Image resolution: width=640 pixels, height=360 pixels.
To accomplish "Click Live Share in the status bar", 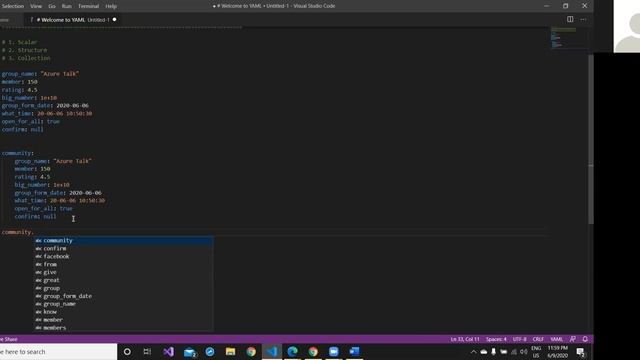I will click(x=9, y=339).
